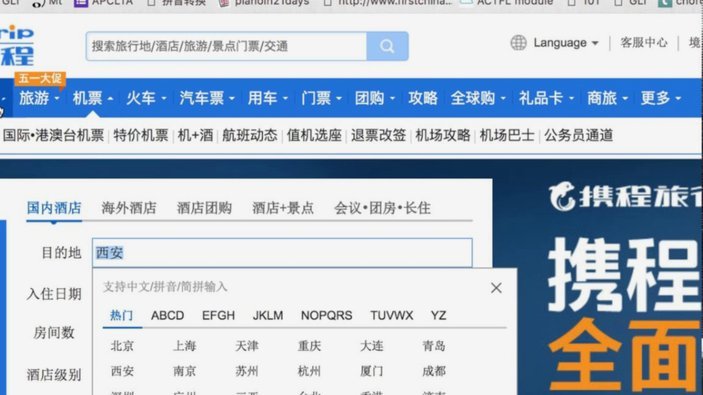Expand the 旅游 nav menu
The image size is (703, 395).
coord(39,98)
